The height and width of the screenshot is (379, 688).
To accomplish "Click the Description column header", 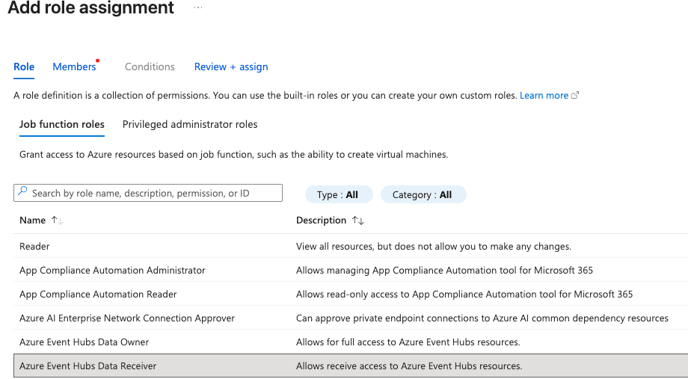I will coord(321,220).
